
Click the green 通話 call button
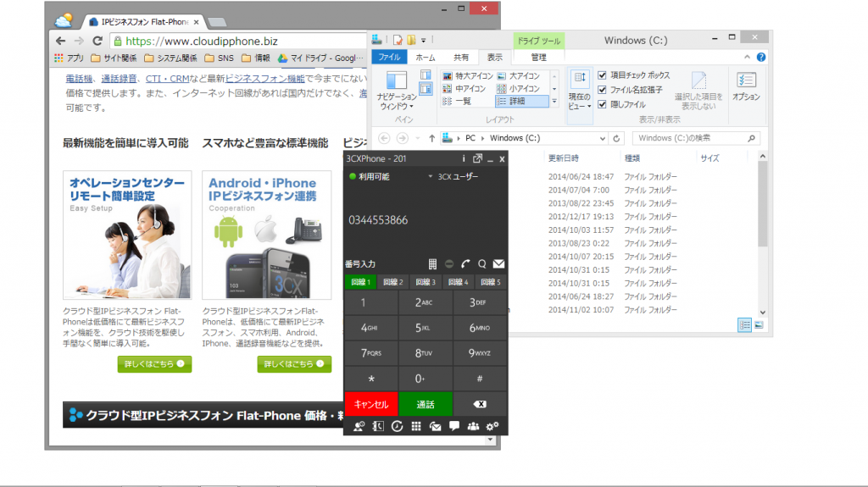(x=426, y=404)
